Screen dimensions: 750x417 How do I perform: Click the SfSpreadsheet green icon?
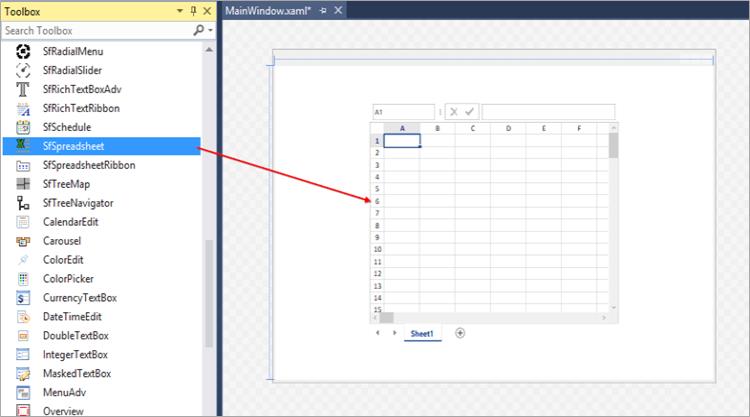(x=23, y=146)
